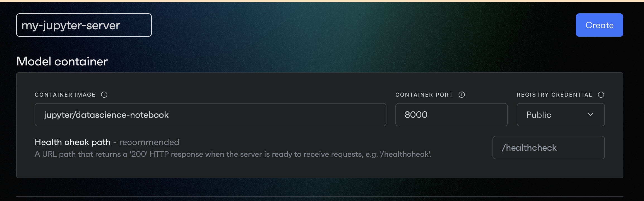Click the jupyter/datascience-notebook image field
Image resolution: width=644 pixels, height=201 pixels.
pos(210,115)
